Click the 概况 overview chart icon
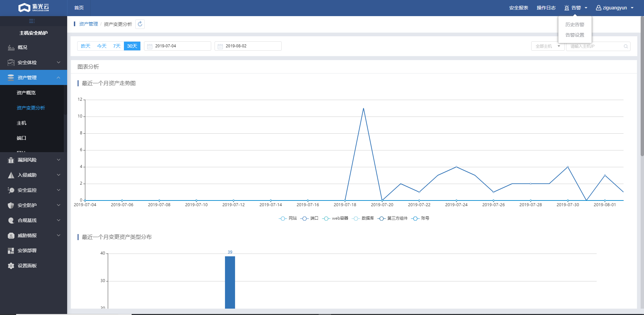 click(11, 47)
